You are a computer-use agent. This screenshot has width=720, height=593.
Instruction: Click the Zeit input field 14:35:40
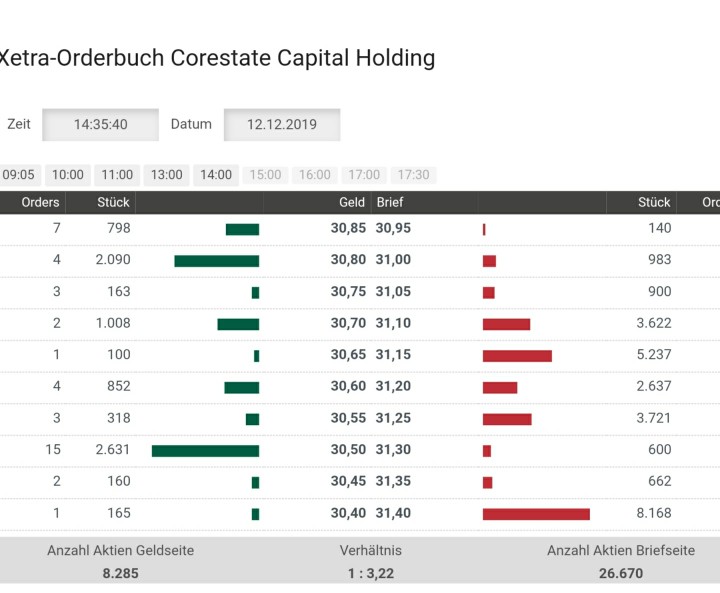pyautogui.click(x=100, y=125)
